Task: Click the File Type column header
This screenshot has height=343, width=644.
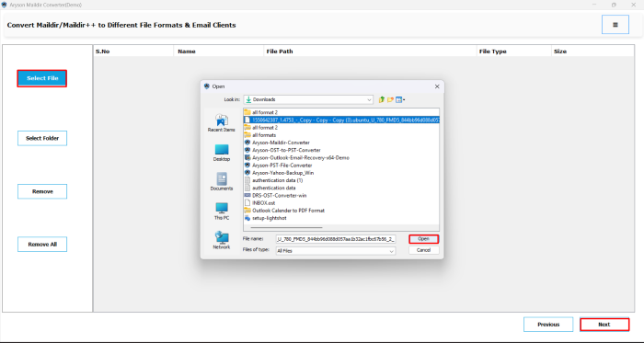Action: tap(513, 51)
